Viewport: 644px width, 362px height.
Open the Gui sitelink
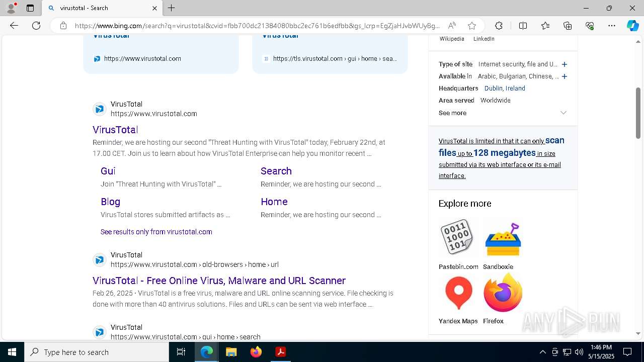[108, 171]
